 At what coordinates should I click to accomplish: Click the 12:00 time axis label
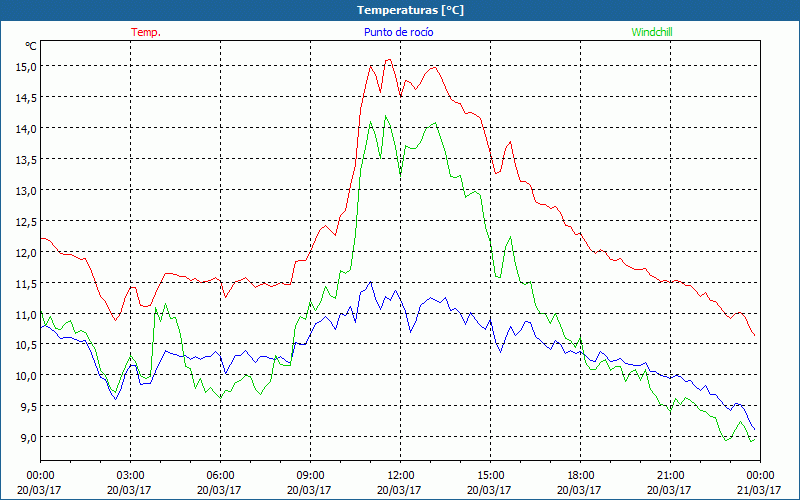coord(401,476)
